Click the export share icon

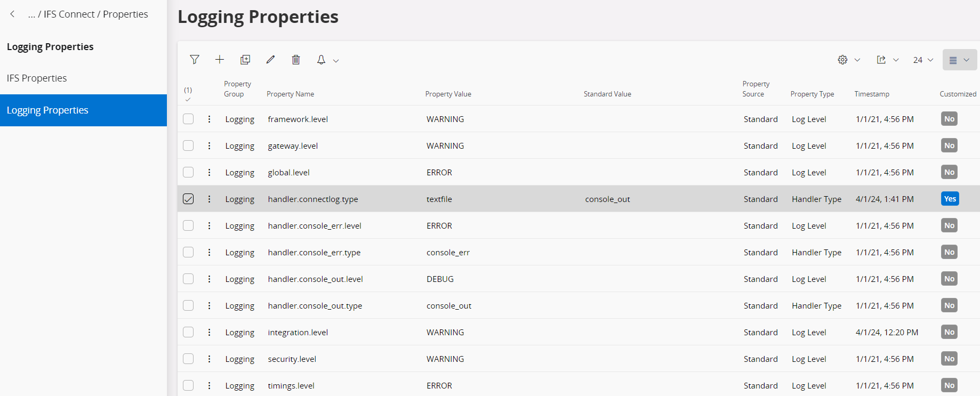(x=881, y=60)
